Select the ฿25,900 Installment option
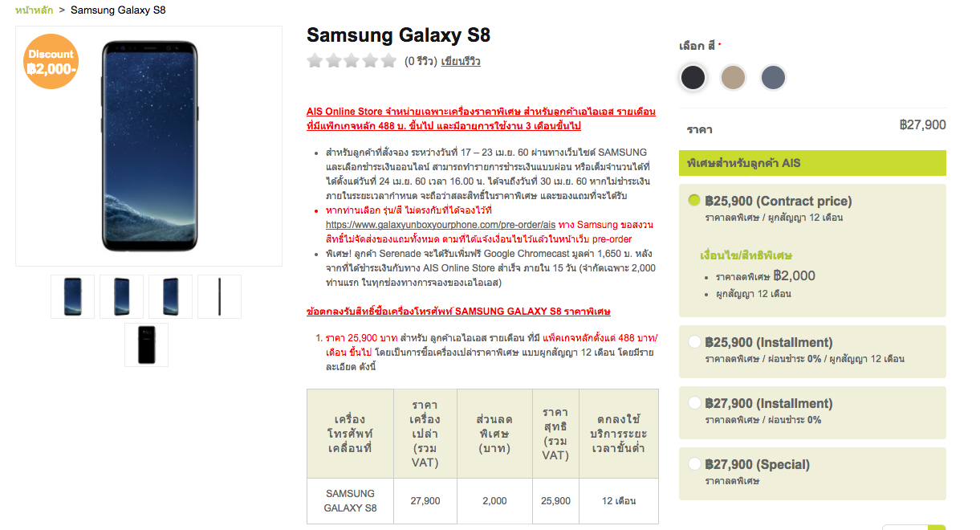This screenshot has height=530, width=980. pos(695,342)
